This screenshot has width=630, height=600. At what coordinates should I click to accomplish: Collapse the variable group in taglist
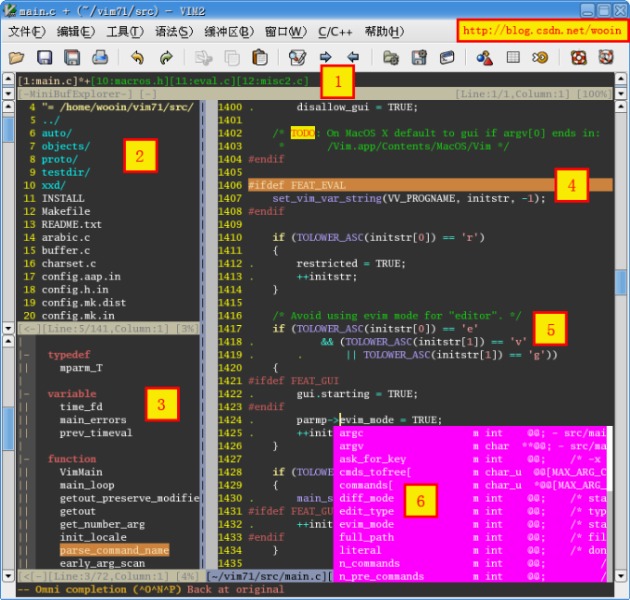tap(25, 394)
